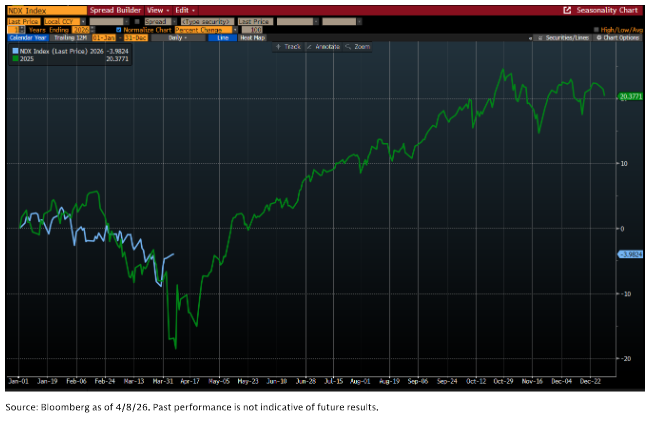
Task: Click the Spread Builder button
Action: pyautogui.click(x=117, y=10)
